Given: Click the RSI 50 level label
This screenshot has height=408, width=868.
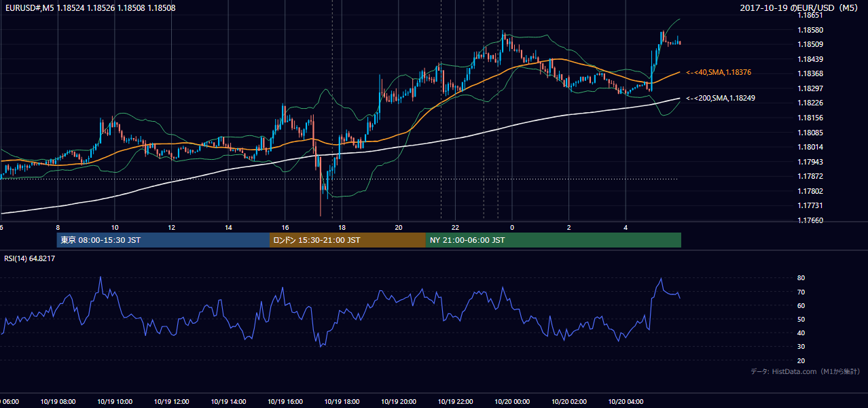Looking at the screenshot, I should pyautogui.click(x=801, y=319).
